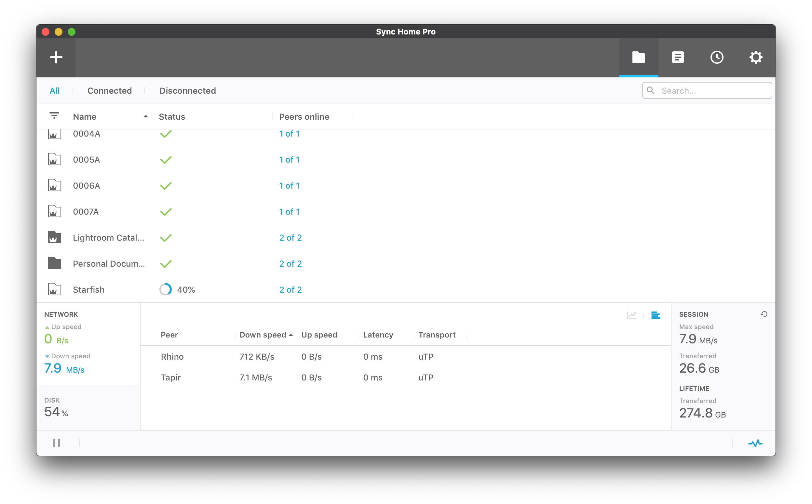Open the History clock icon
812x504 pixels.
(717, 57)
